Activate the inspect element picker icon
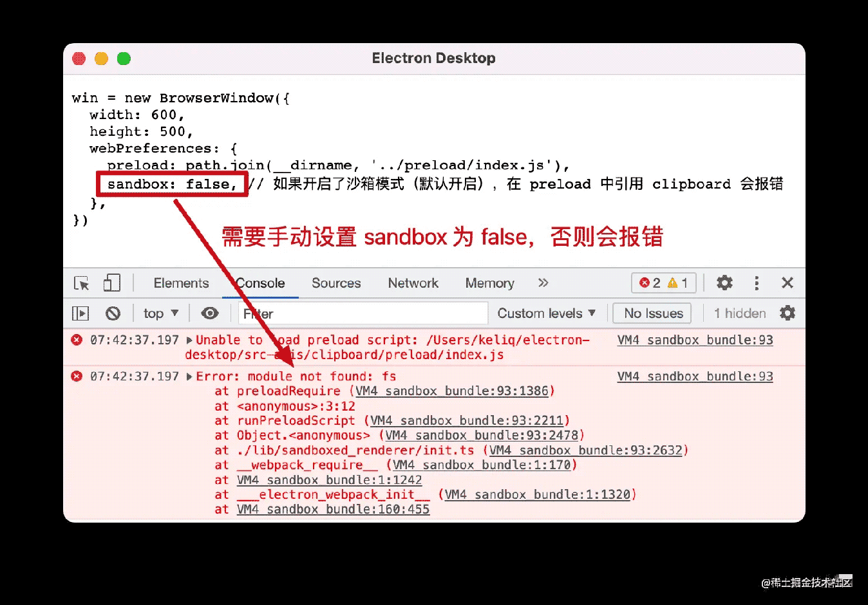Image resolution: width=868 pixels, height=605 pixels. click(x=82, y=283)
